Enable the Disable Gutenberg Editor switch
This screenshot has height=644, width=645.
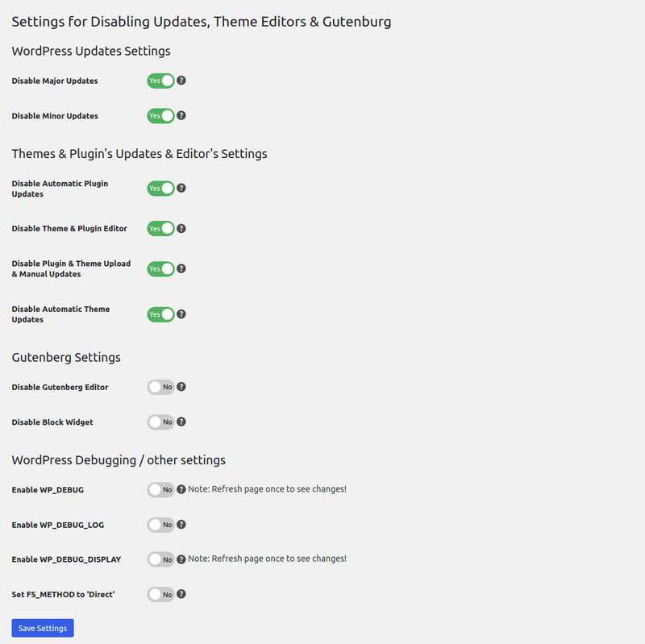(161, 387)
